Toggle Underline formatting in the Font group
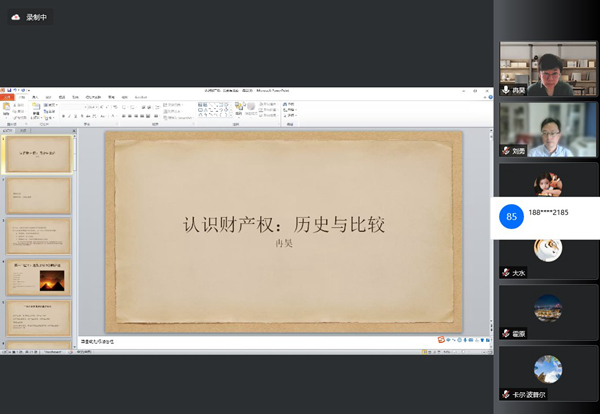Screen dimensions: 600x414 click(75, 116)
